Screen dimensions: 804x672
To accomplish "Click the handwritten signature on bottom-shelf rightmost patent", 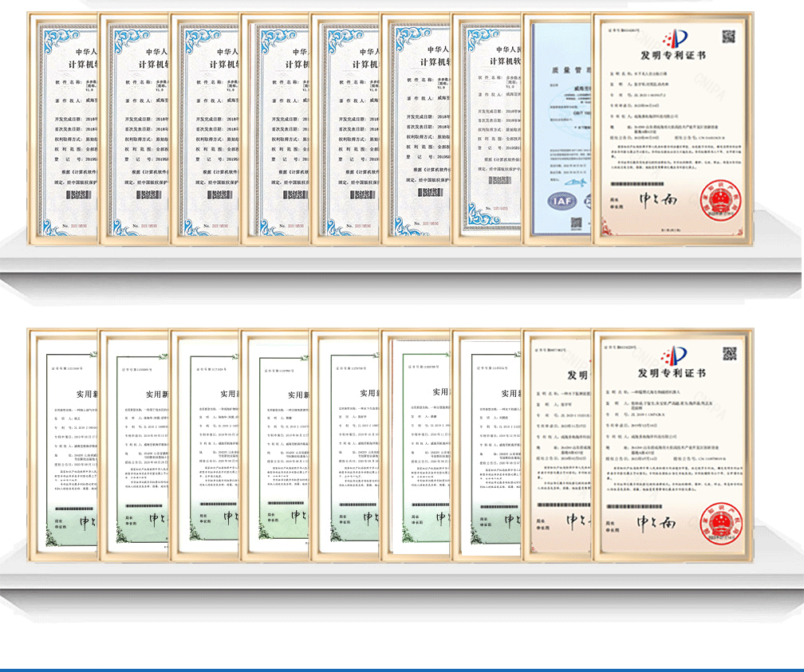I will pyautogui.click(x=656, y=522).
